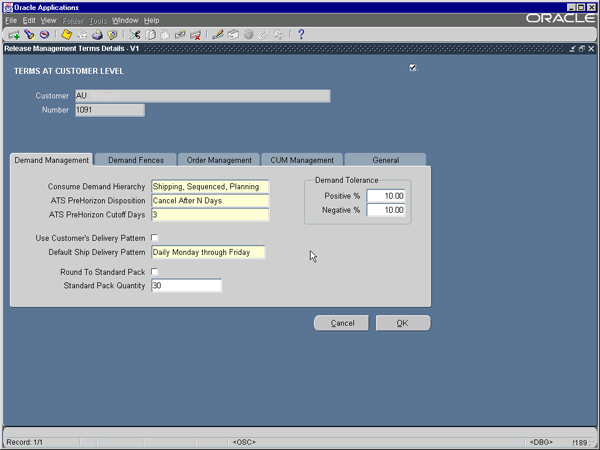The height and width of the screenshot is (450, 600).
Task: Click the ATS PreHorizon Cutoff Days field
Action: [210, 215]
